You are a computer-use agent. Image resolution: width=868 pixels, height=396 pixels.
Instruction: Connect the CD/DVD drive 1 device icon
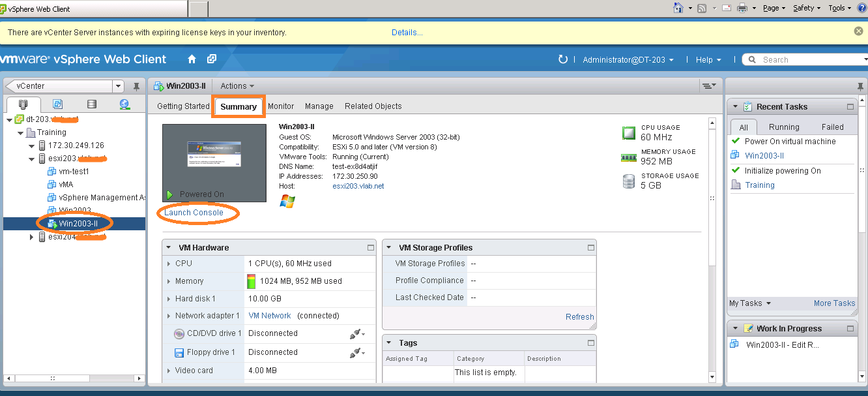(355, 333)
